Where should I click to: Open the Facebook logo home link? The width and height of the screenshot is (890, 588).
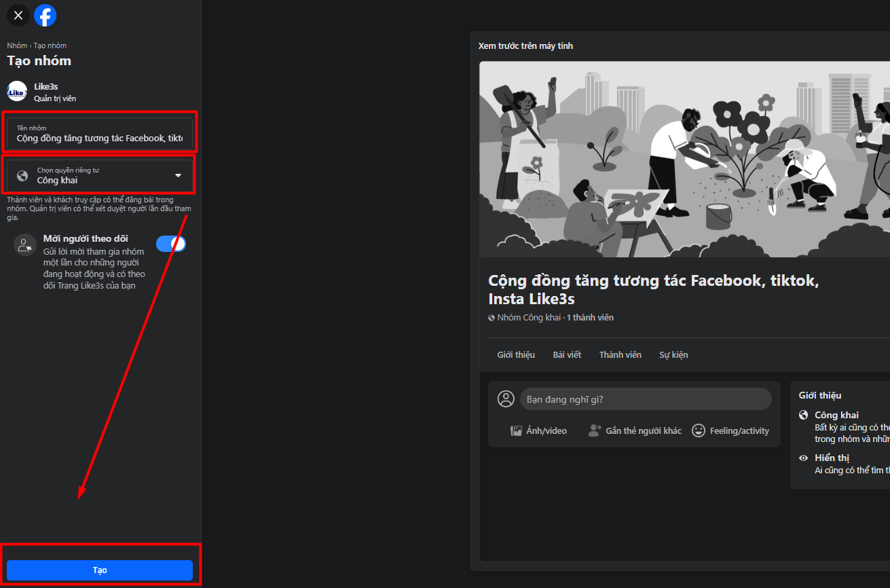coord(45,15)
